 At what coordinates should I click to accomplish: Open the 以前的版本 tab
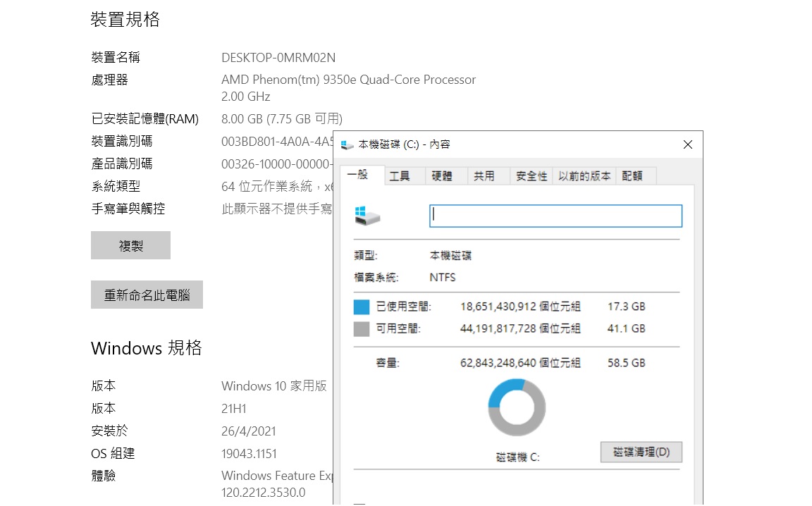[x=584, y=176]
